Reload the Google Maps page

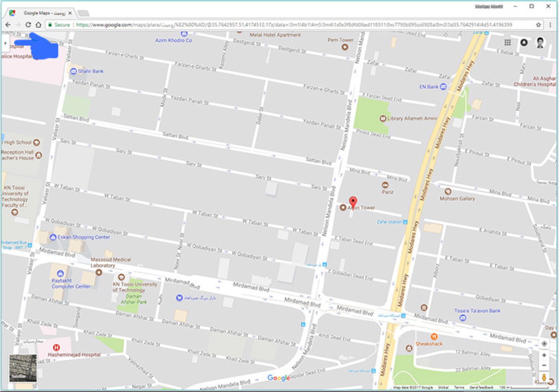point(28,25)
